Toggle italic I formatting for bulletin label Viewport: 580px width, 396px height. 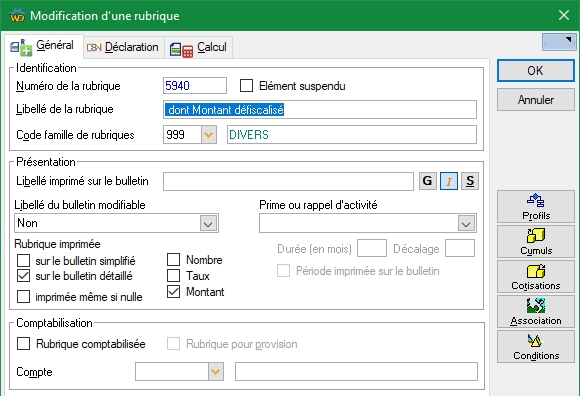click(449, 181)
